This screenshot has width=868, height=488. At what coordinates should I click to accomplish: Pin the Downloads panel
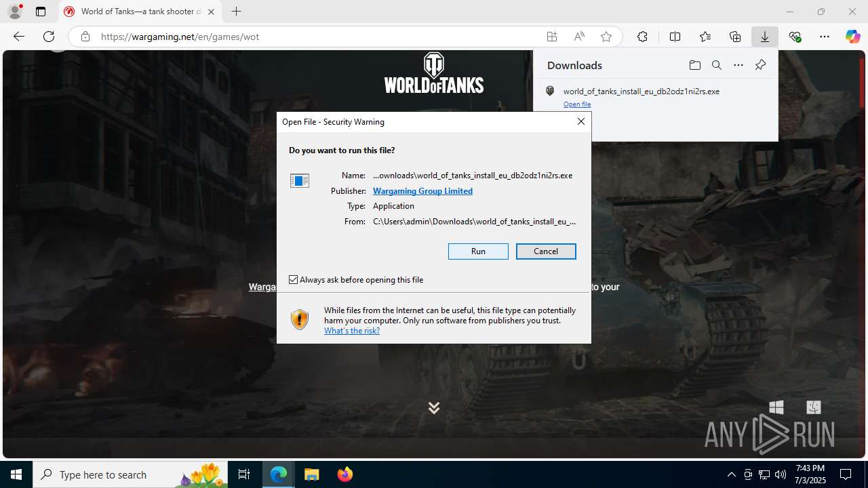(760, 65)
